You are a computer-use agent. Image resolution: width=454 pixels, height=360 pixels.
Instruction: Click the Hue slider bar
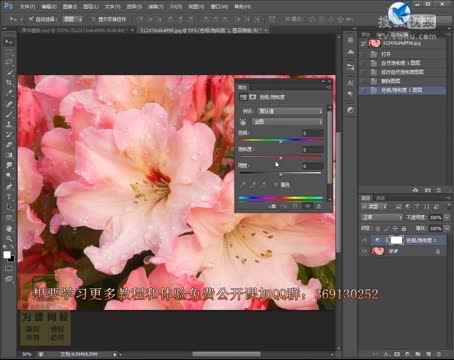point(280,140)
